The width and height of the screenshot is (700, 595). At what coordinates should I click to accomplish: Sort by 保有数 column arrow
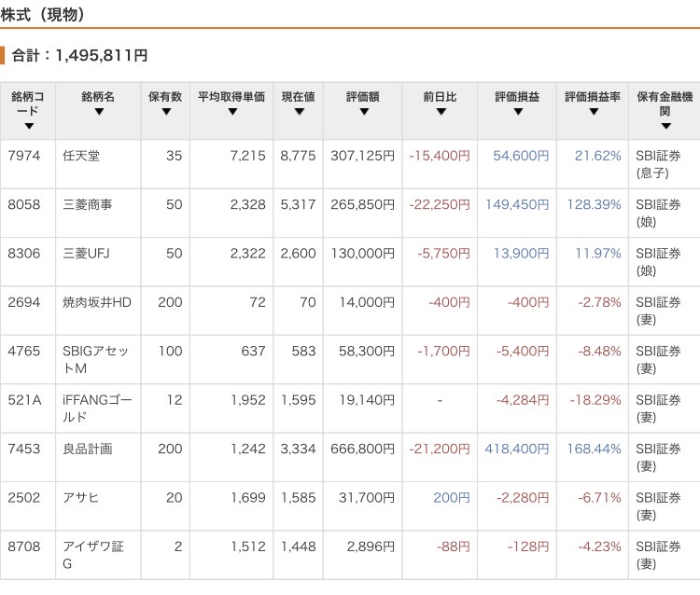166,112
